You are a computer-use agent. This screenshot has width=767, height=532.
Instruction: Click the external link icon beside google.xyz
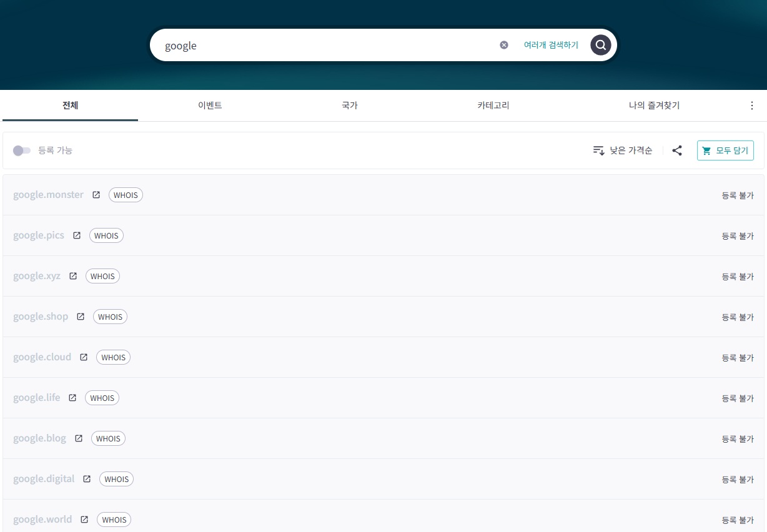point(73,276)
